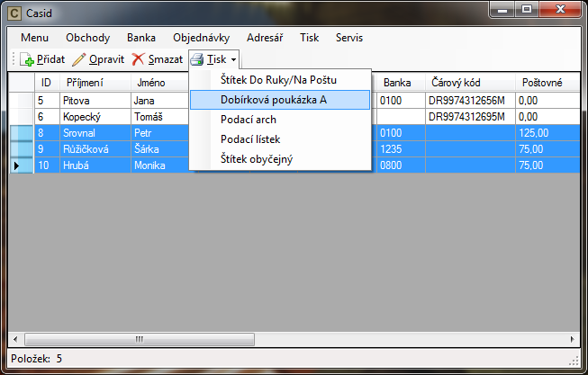
Task: Close the Casid window
Action: (x=560, y=9)
